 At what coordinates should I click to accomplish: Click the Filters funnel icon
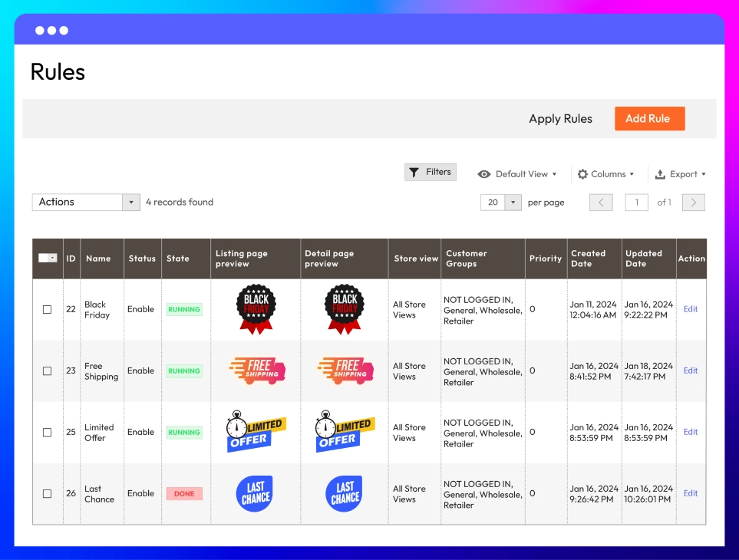tap(415, 172)
